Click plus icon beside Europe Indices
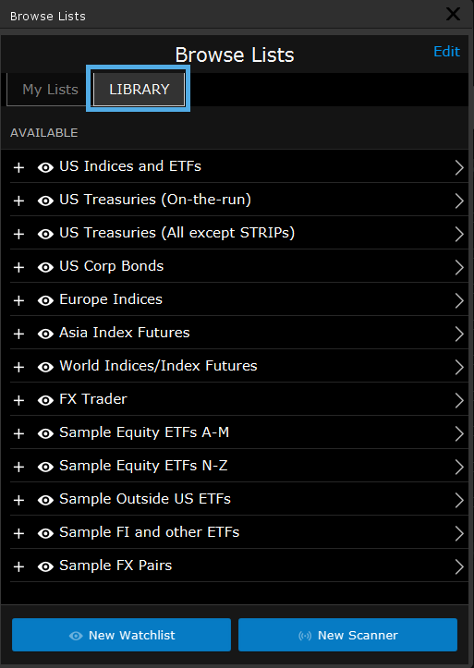474x668 pixels. click(x=19, y=300)
